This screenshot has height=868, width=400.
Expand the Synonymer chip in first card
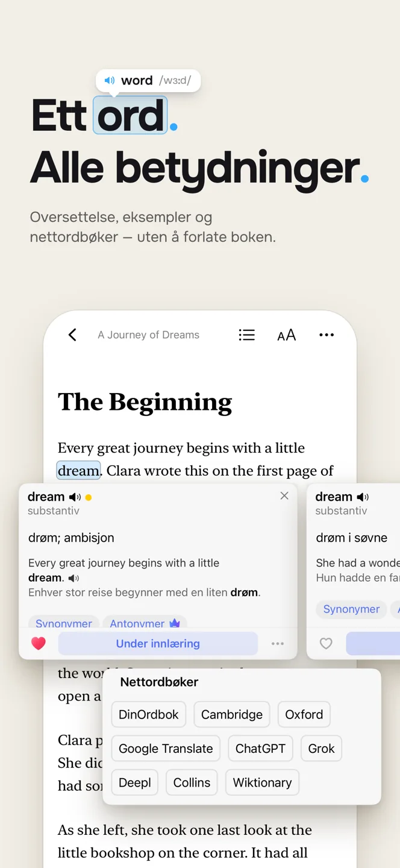click(x=64, y=623)
